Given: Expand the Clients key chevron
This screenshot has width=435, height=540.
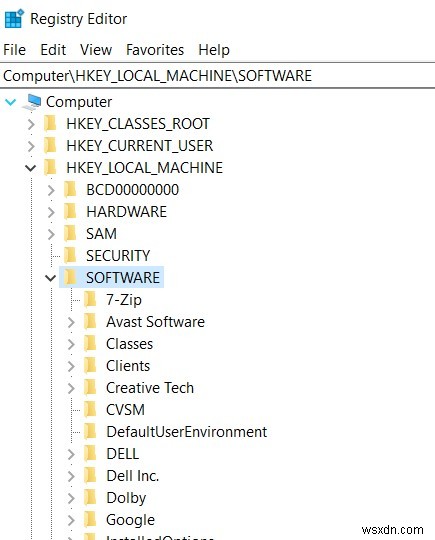Looking at the screenshot, I should [71, 366].
